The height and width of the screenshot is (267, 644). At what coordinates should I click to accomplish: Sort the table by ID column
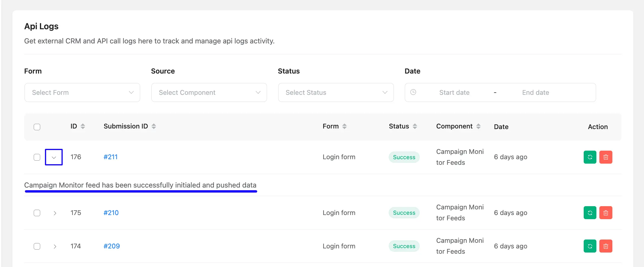click(x=82, y=126)
